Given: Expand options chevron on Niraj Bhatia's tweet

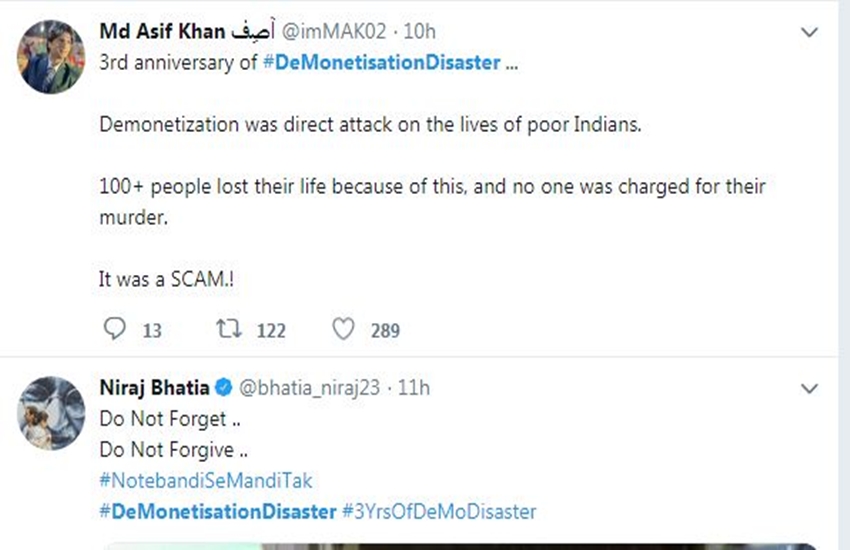Looking at the screenshot, I should click(810, 388).
